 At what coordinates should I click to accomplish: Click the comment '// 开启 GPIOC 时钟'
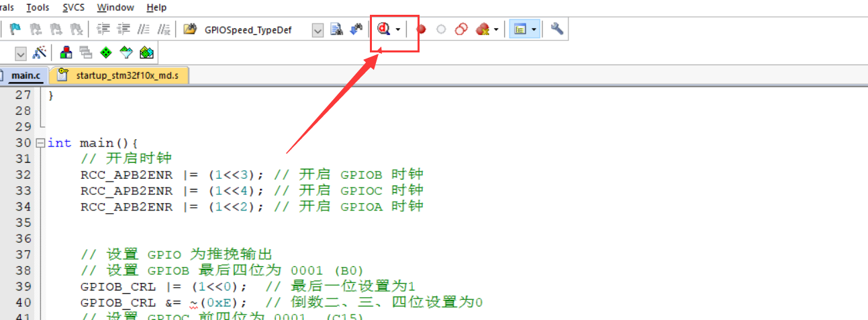pyautogui.click(x=349, y=190)
